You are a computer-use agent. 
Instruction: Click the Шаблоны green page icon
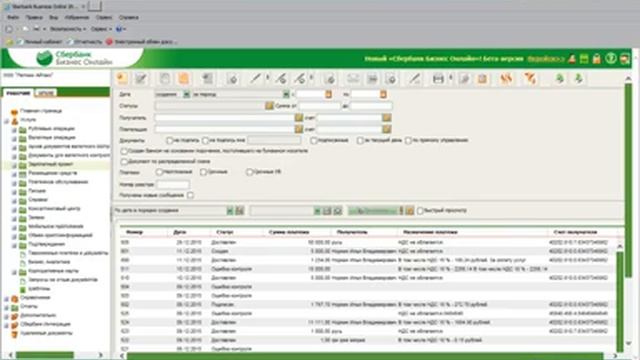(x=23, y=289)
